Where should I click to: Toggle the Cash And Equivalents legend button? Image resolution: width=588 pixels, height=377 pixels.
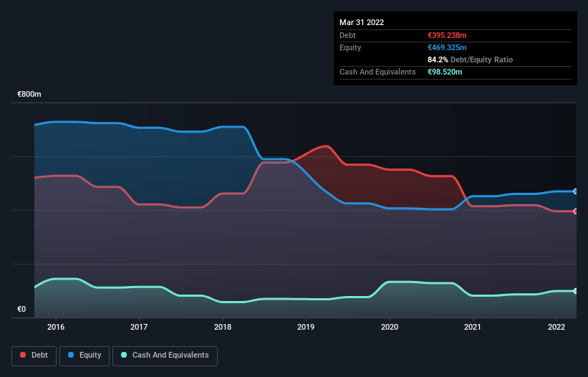pyautogui.click(x=165, y=355)
